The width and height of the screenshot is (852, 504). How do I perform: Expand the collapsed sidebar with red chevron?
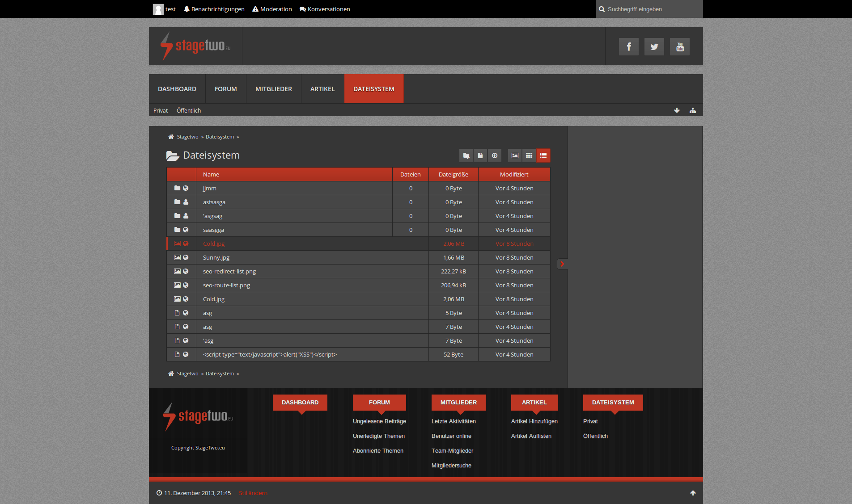click(x=562, y=264)
